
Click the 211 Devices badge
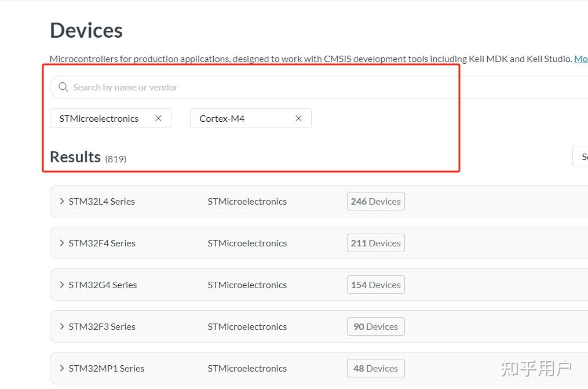375,243
